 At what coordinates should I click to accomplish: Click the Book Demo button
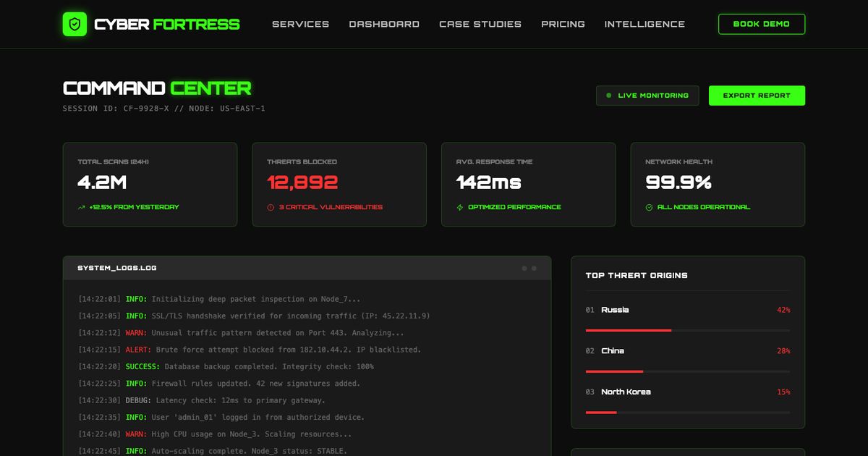coord(762,24)
